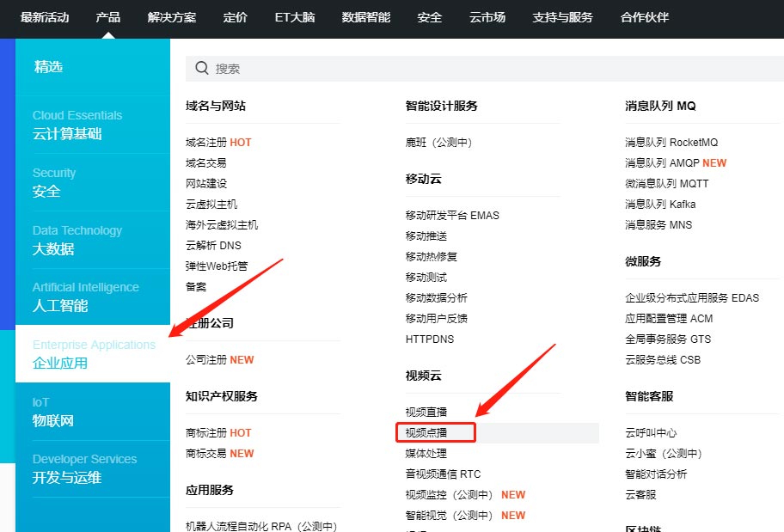This screenshot has height=532, width=784.
Task: Open the 产品 top menu
Action: click(x=108, y=17)
